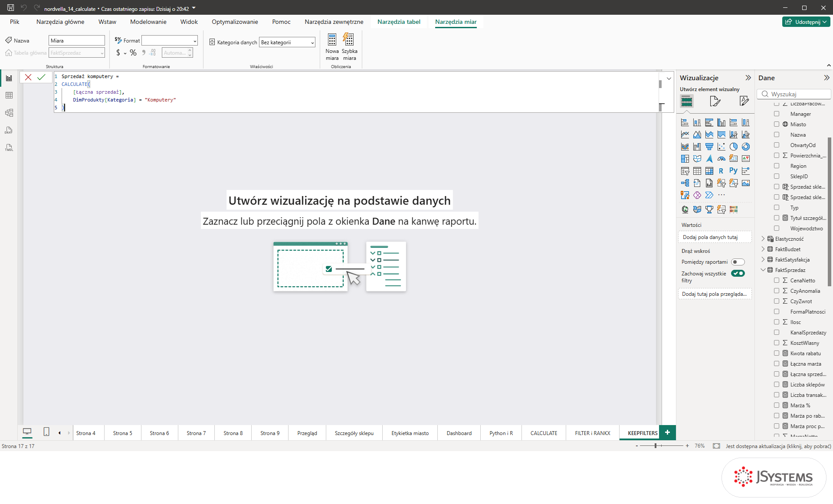Click the zoom slider in status bar
Image resolution: width=833 pixels, height=504 pixels.
(661, 446)
